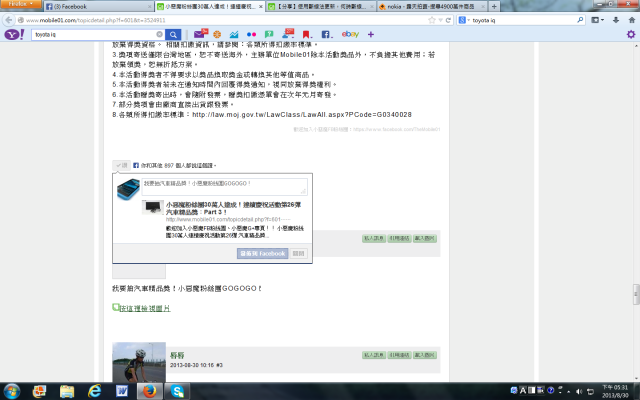Open the shared post title link Part 3
Image resolution: width=640 pixels, height=400 pixels.
click(x=233, y=208)
